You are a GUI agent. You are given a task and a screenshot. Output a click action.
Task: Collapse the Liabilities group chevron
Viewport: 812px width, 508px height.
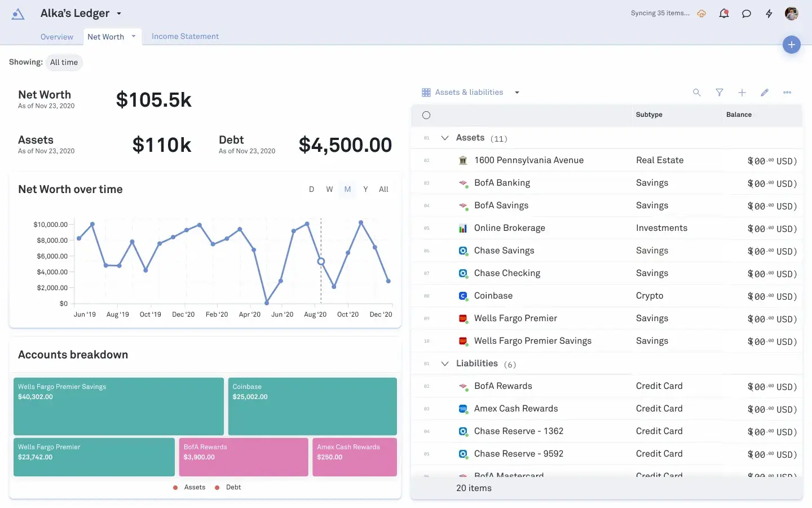pyautogui.click(x=445, y=364)
